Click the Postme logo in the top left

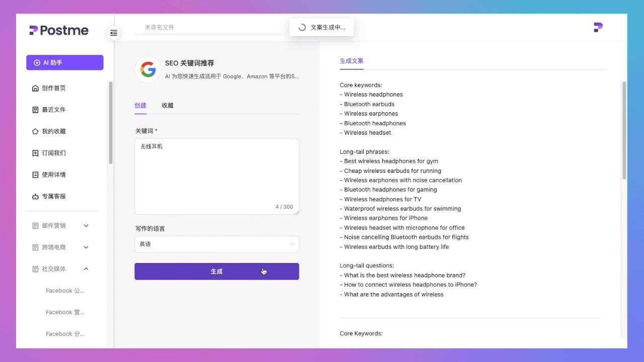(58, 30)
